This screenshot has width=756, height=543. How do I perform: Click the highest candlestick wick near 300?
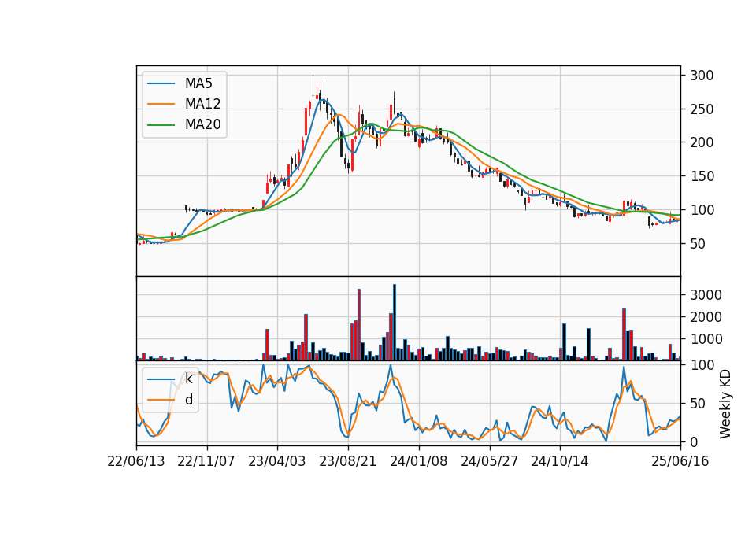click(313, 87)
